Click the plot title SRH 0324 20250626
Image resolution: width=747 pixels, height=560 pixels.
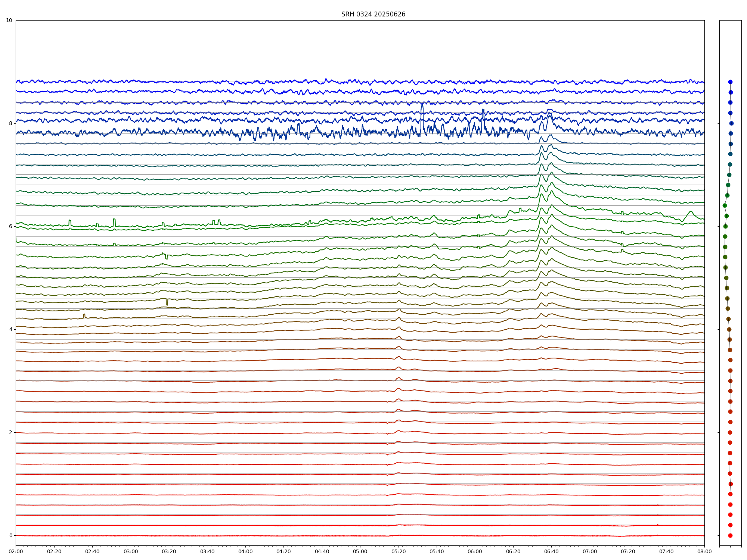[373, 14]
